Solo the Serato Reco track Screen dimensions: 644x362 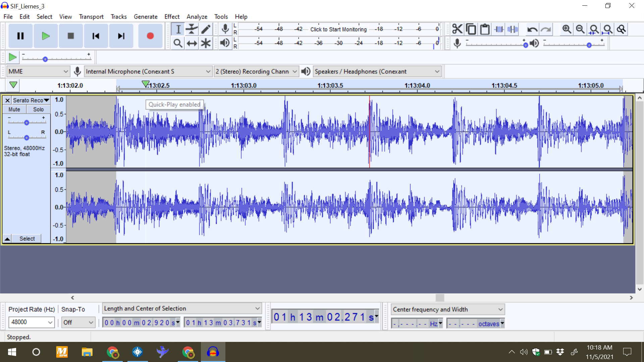click(38, 109)
